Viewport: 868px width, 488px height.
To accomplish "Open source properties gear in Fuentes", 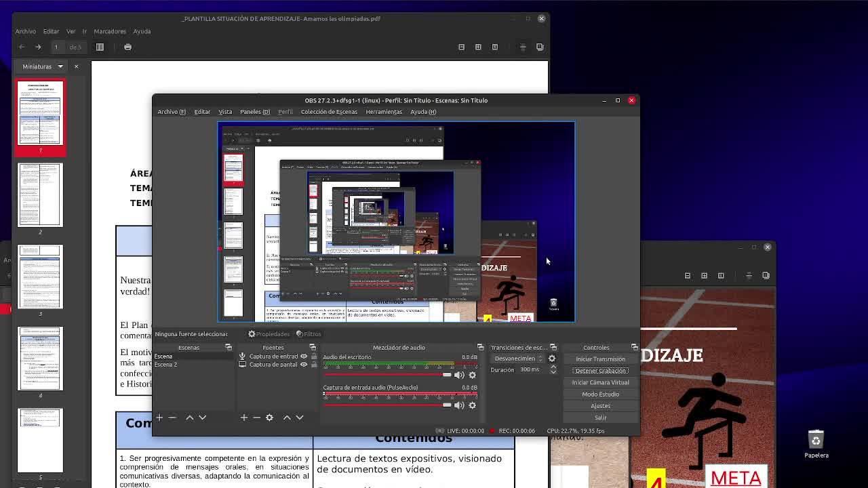I will [269, 418].
